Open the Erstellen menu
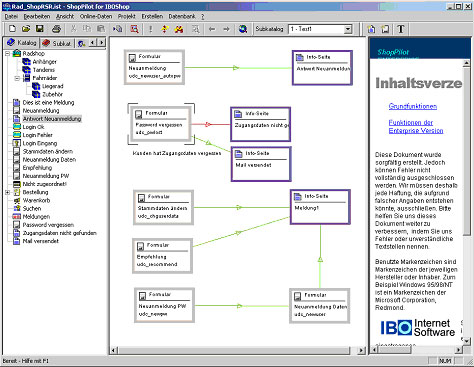The width and height of the screenshot is (474, 367). point(152,16)
